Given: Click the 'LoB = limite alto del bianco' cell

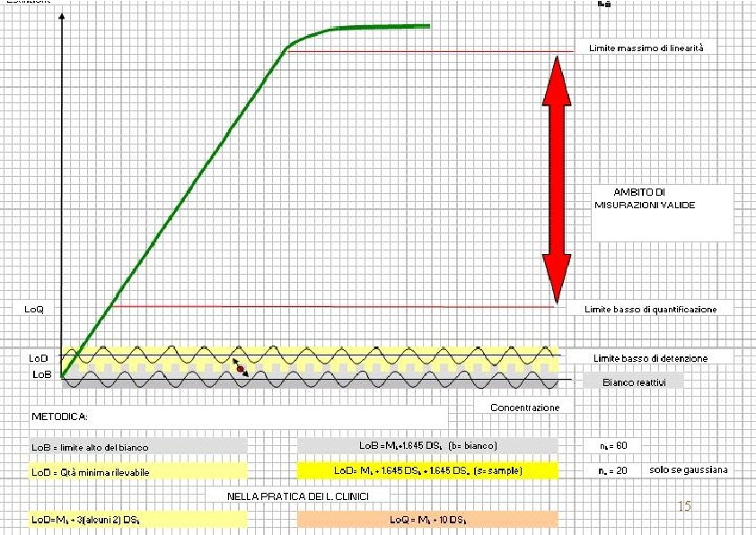Looking at the screenshot, I should 138,447.
